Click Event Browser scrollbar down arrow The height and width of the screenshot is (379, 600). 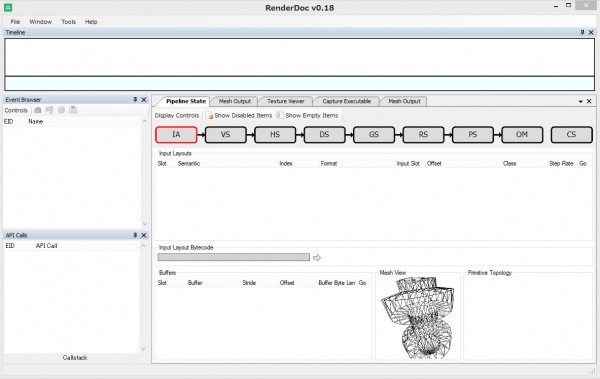coord(145,224)
